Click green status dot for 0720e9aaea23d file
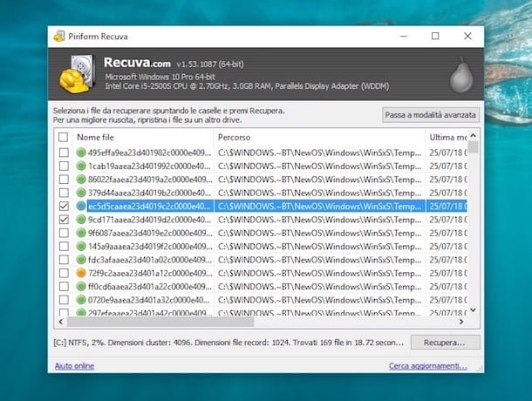Screen dimensions: 532x401 [x=81, y=300]
